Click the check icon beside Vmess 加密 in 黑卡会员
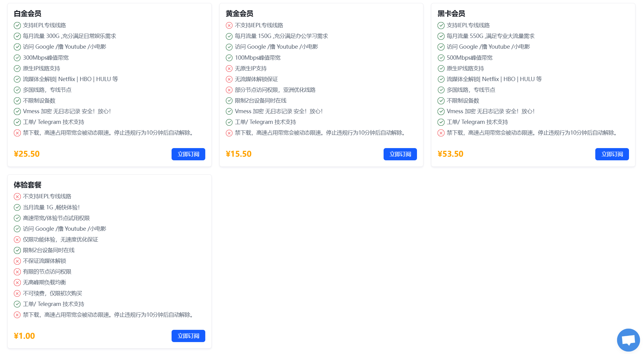Screen dimensions: 644x354 tap(441, 111)
